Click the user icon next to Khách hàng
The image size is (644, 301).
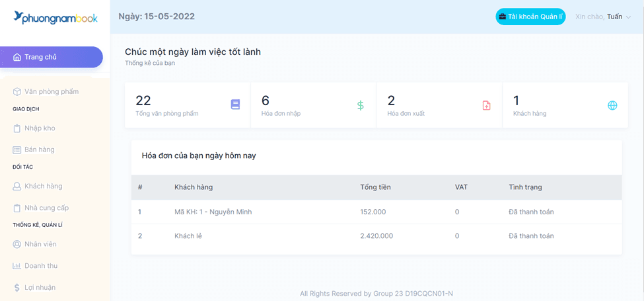pyautogui.click(x=17, y=187)
